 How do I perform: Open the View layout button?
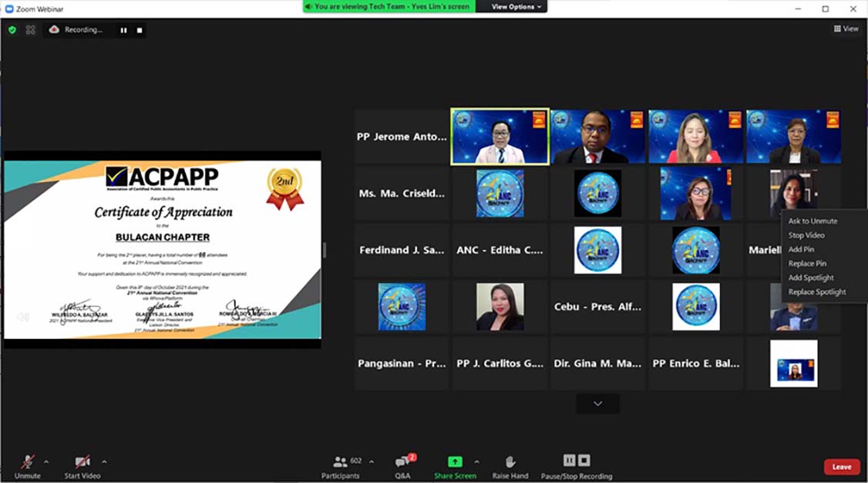pos(846,29)
